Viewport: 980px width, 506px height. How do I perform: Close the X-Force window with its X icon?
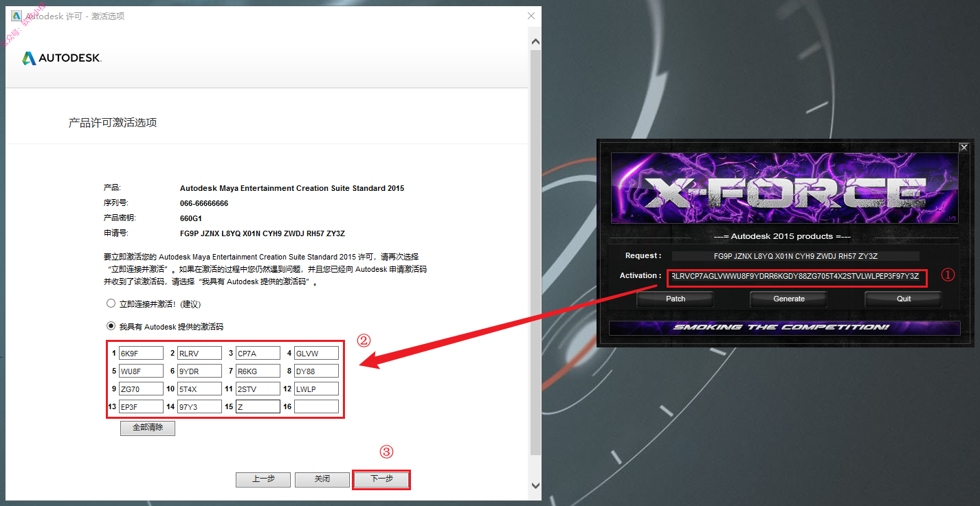964,147
